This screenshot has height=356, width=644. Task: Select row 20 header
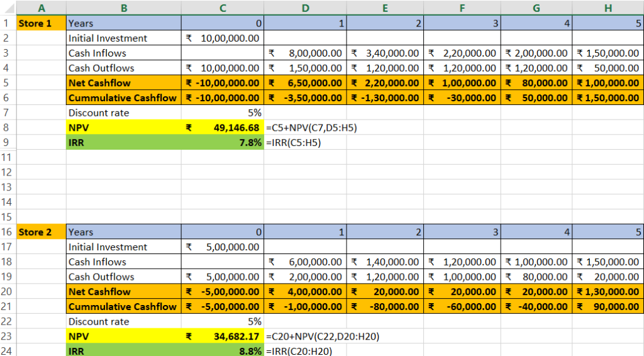(x=7, y=292)
